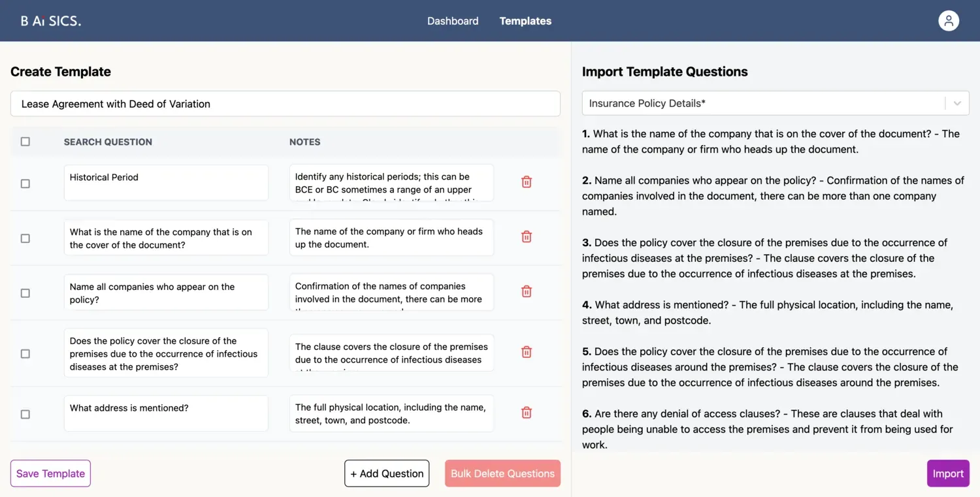Click the BASICS logo
980x497 pixels.
point(50,20)
